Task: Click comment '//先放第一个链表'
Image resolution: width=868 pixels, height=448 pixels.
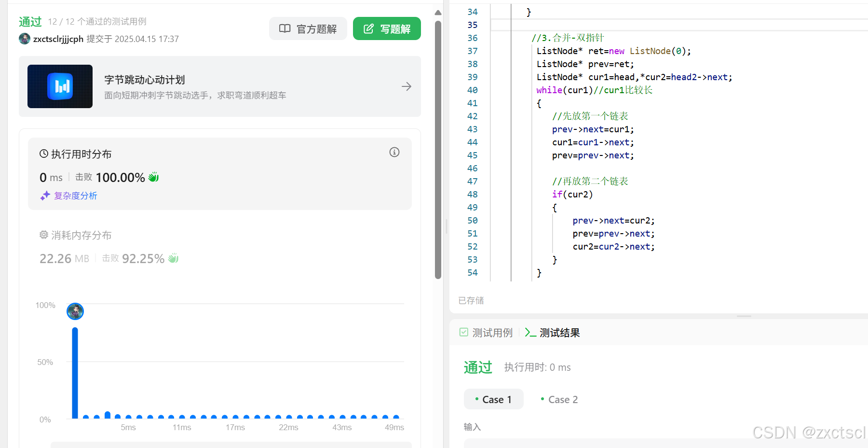Action: pyautogui.click(x=590, y=116)
